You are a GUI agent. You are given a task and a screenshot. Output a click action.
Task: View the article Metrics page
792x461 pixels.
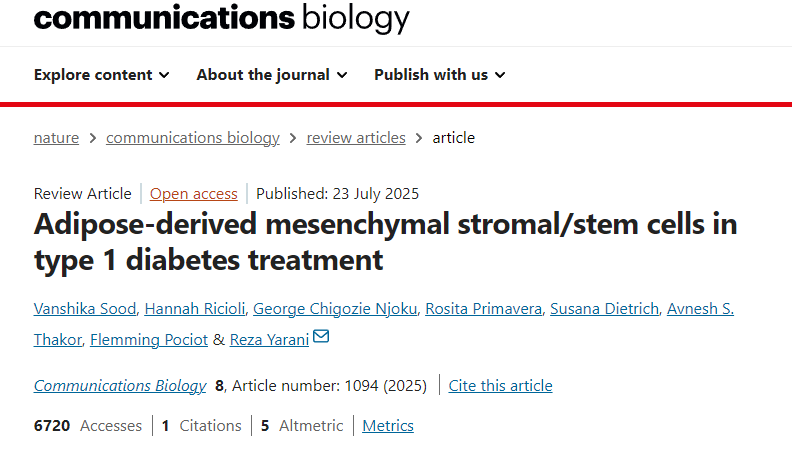[x=388, y=426]
